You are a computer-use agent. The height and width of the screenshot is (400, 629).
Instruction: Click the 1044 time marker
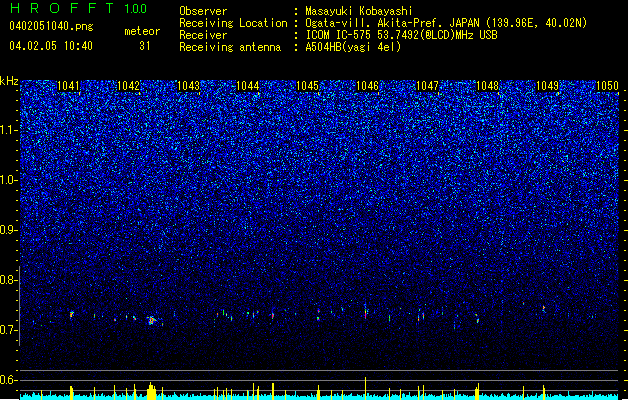click(x=248, y=86)
